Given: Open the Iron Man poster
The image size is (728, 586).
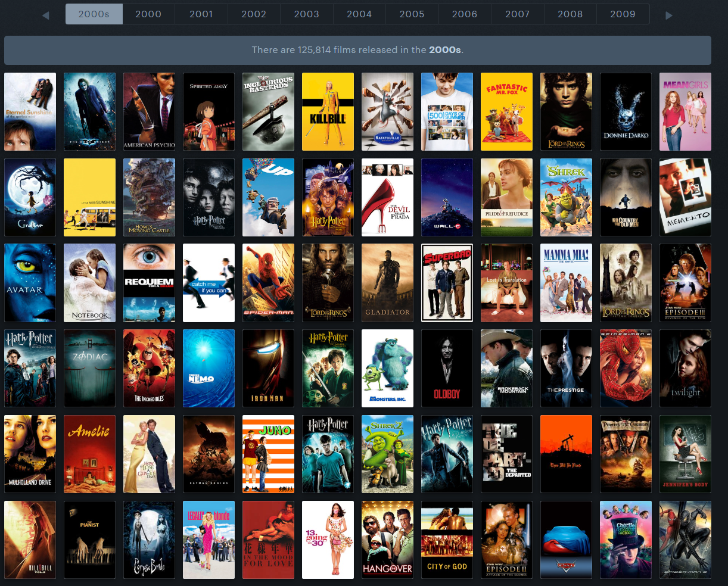Looking at the screenshot, I should pos(268,369).
